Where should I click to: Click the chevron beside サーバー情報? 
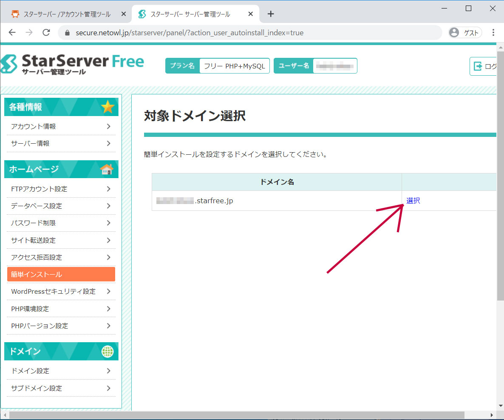109,143
